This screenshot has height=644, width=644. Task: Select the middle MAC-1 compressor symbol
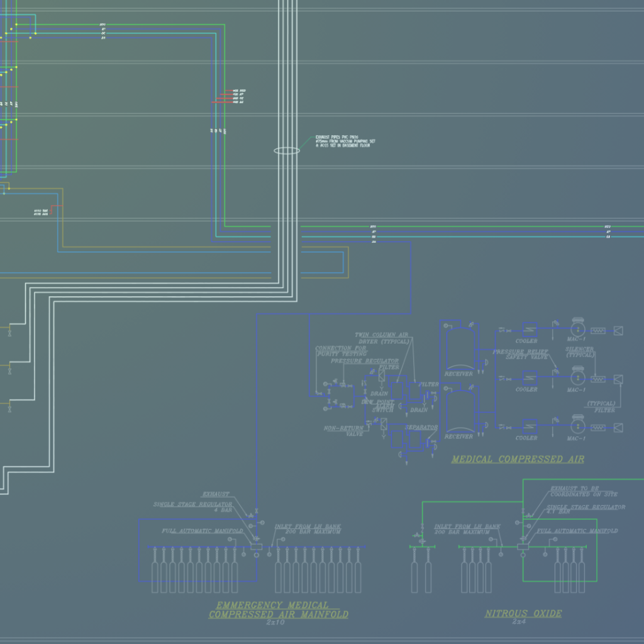coord(577,378)
